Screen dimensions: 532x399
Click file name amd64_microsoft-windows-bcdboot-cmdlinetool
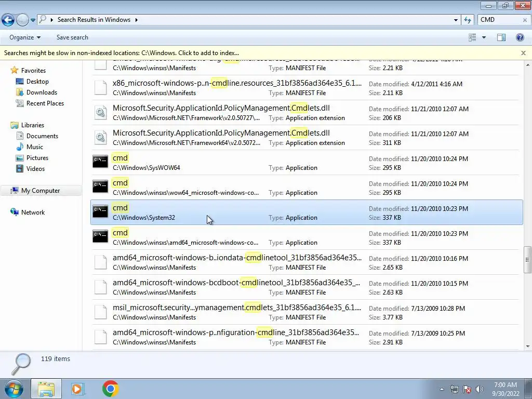click(236, 283)
